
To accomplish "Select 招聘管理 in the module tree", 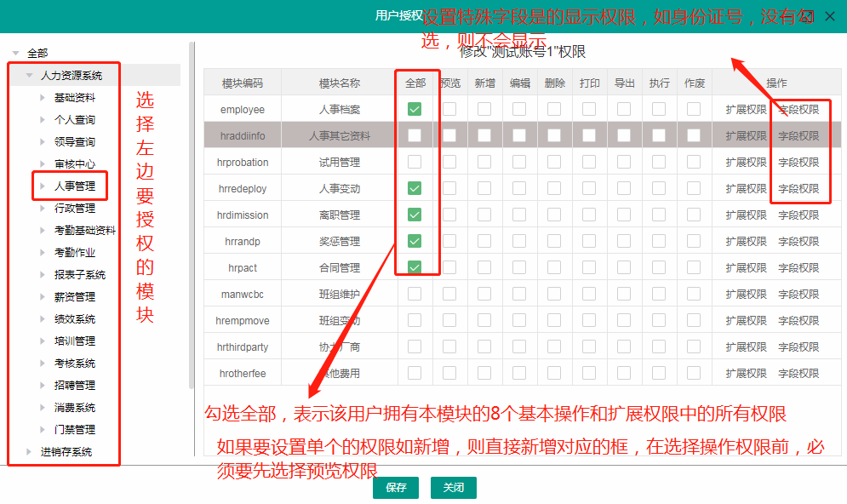I will point(75,386).
